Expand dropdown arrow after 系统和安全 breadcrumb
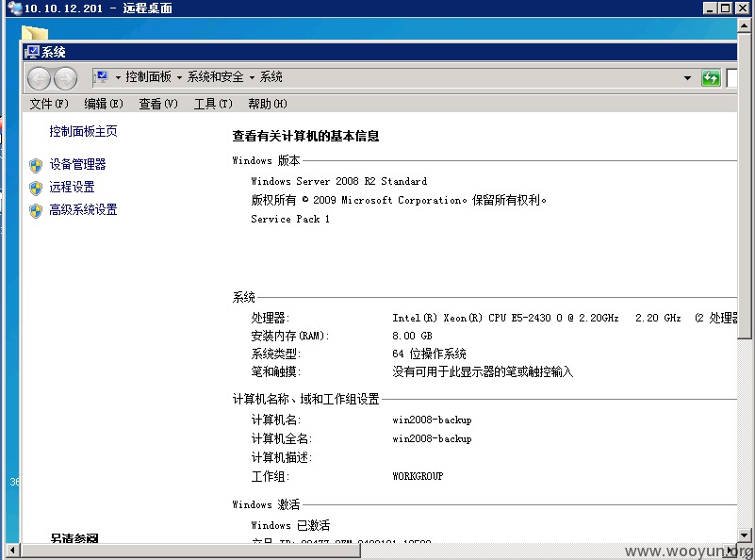The width and height of the screenshot is (755, 560). pyautogui.click(x=252, y=77)
